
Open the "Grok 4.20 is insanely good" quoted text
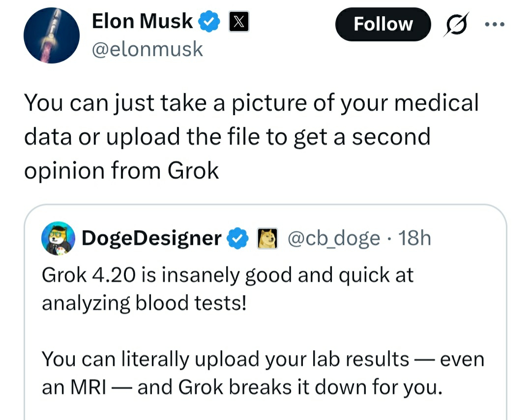227,274
